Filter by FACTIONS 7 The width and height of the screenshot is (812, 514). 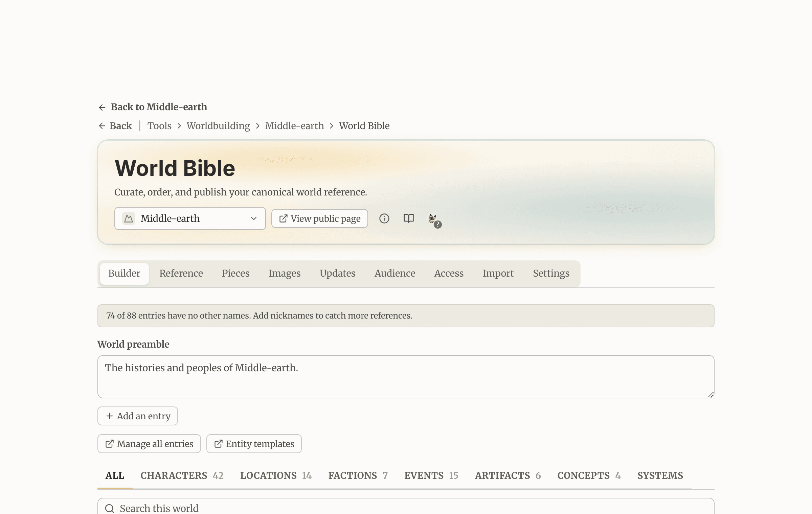point(358,476)
